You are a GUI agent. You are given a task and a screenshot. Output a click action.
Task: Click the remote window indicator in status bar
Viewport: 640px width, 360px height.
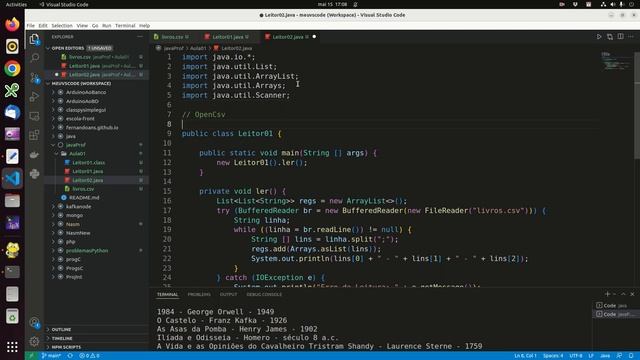(31, 356)
